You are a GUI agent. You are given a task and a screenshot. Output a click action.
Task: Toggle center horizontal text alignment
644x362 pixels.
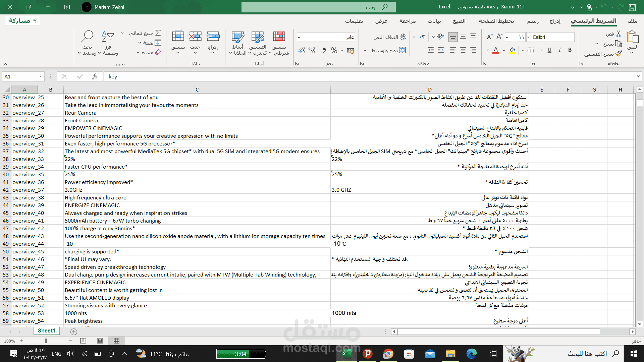point(463,50)
